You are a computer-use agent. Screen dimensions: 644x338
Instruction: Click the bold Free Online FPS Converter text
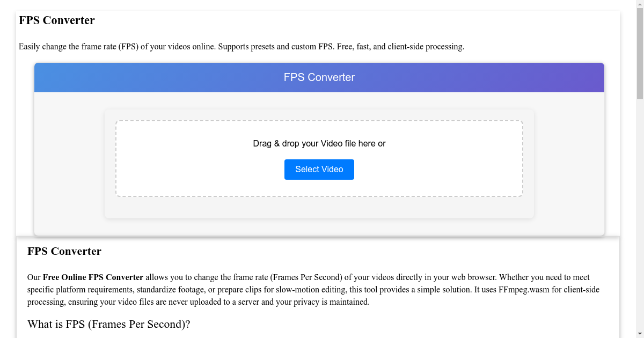pyautogui.click(x=93, y=277)
